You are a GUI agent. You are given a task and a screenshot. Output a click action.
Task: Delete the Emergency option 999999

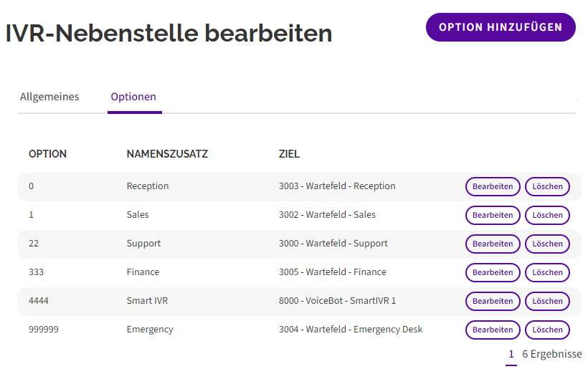tap(547, 330)
